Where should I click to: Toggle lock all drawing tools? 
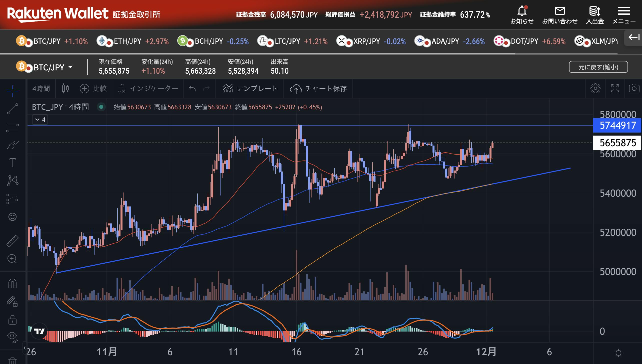pos(12,320)
